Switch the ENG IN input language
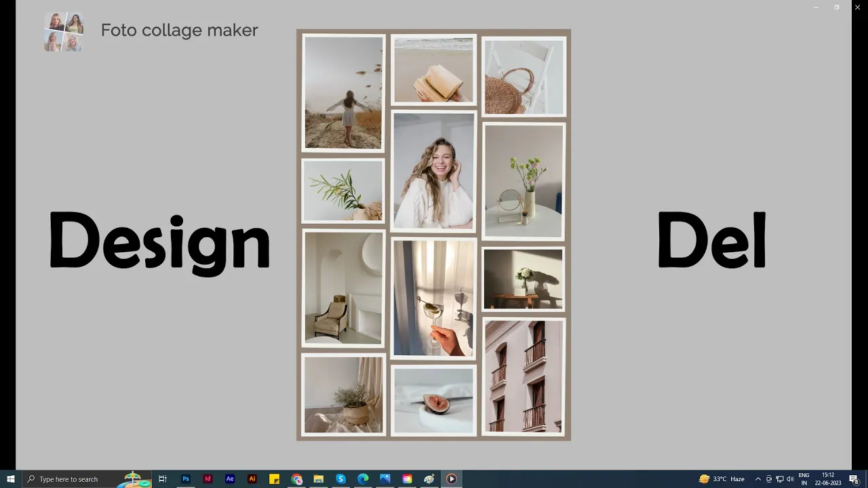The height and width of the screenshot is (488, 868). (x=804, y=479)
